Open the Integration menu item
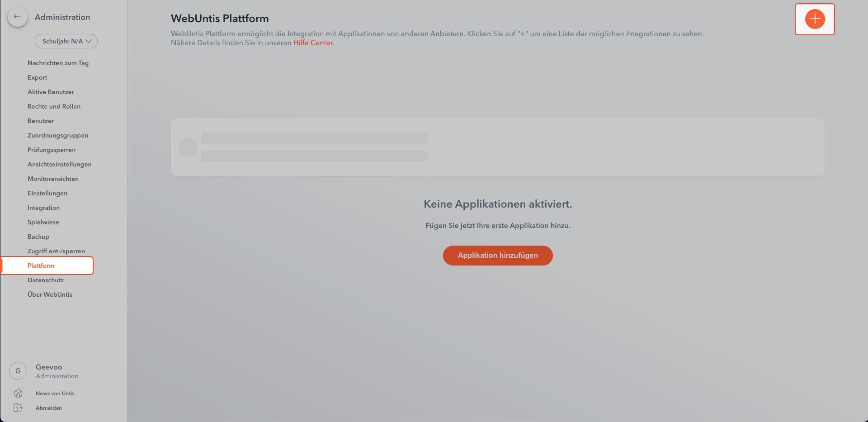This screenshot has width=868, height=422. [x=43, y=208]
